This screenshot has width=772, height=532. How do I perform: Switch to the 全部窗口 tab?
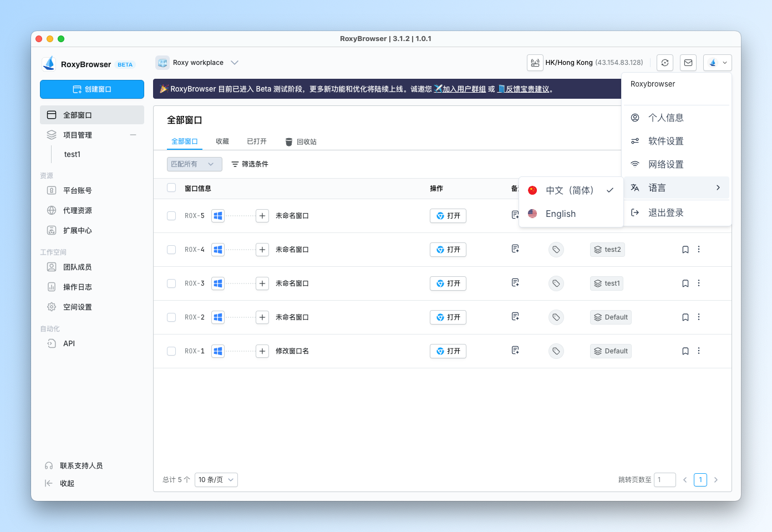click(x=185, y=141)
